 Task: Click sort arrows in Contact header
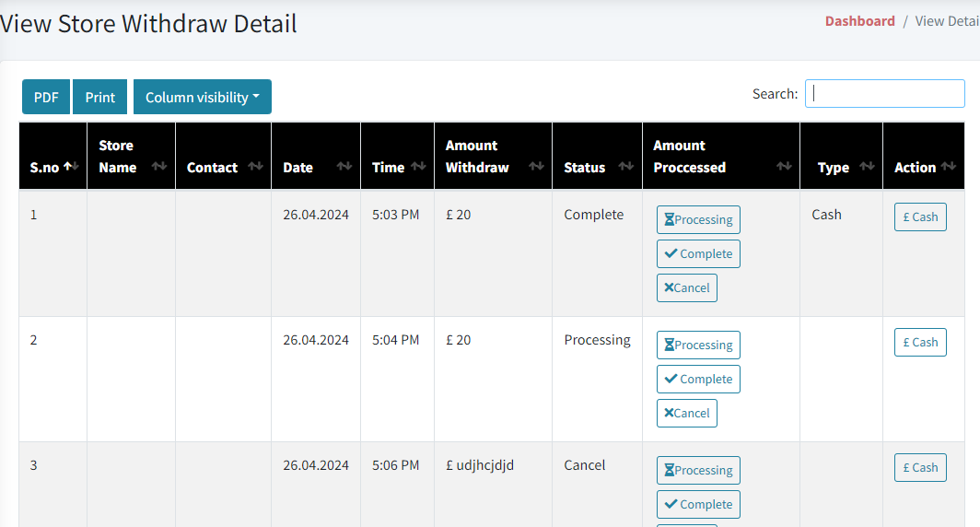[x=254, y=167]
